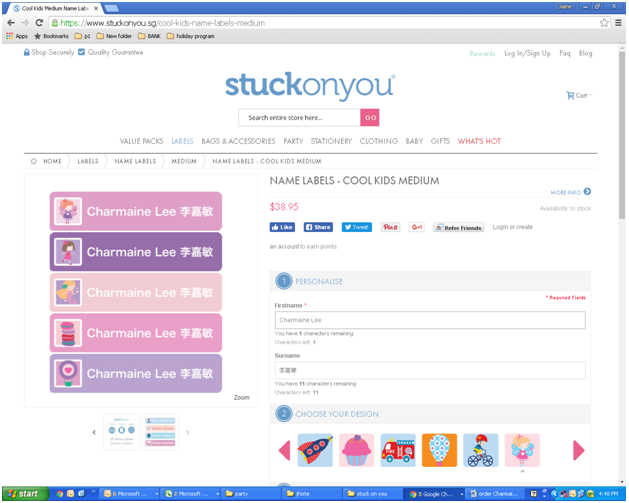
Task: Click the stuckonyou logo
Action: point(310,85)
